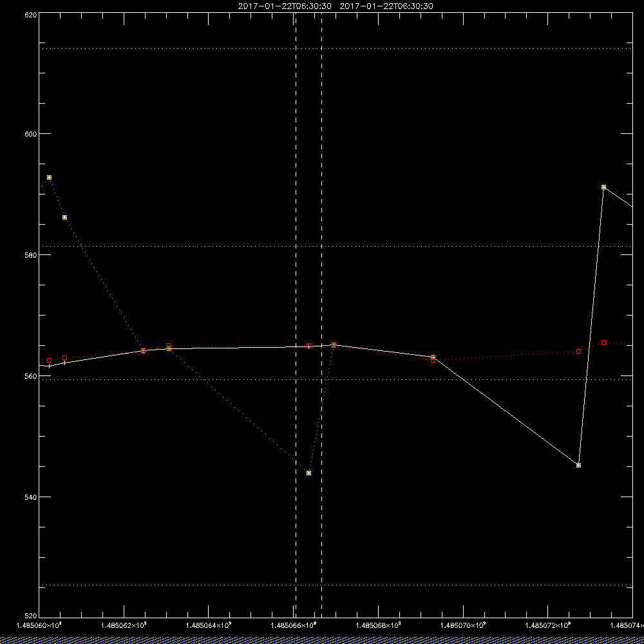644x644 pixels.
Task: Click the leftmost red square on the red curve
Action: tap(50, 361)
